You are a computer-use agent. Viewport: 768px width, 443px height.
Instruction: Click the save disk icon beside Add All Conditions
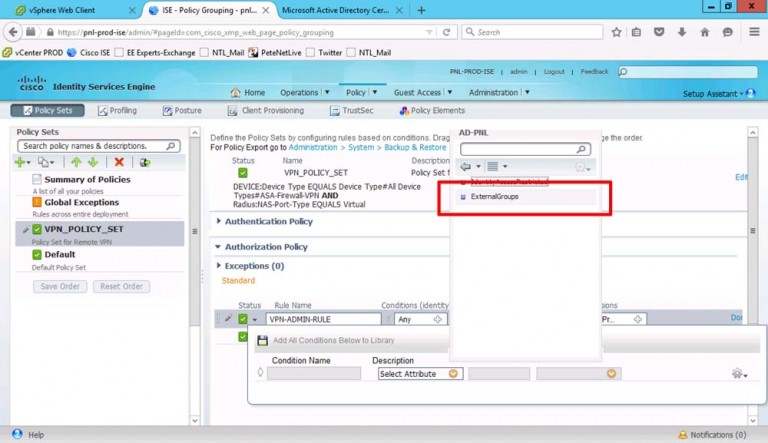(263, 340)
